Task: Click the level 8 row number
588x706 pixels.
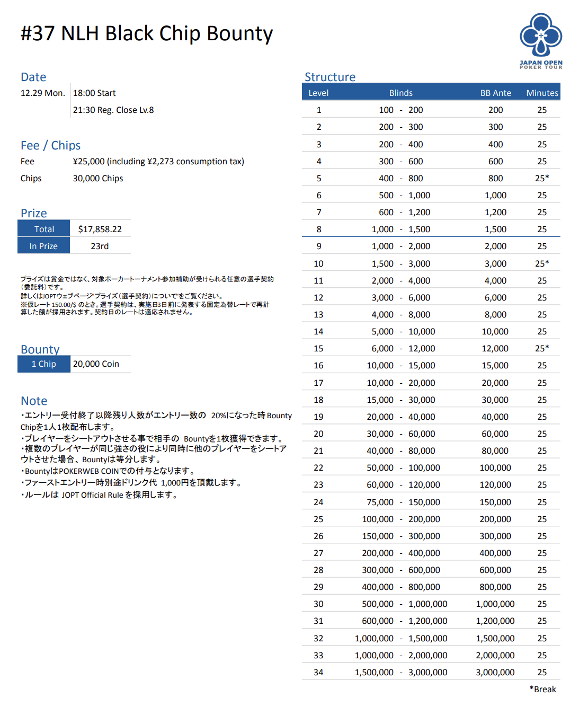Action: click(319, 230)
